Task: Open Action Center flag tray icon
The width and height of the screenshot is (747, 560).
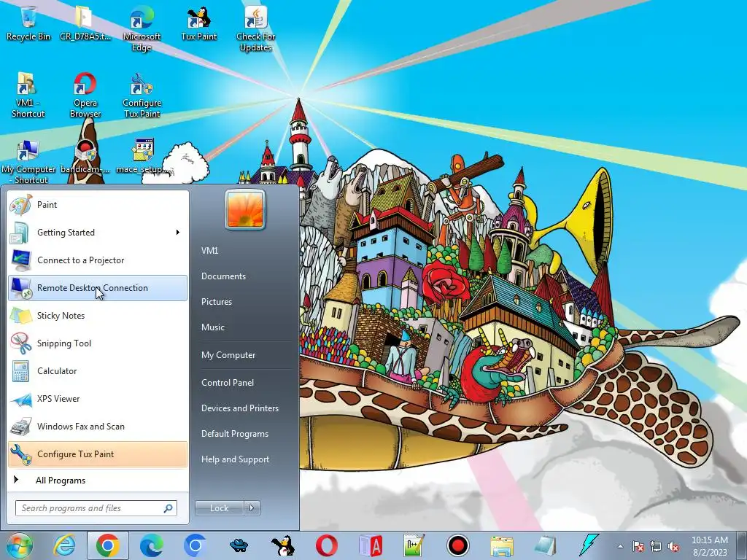Action: pyautogui.click(x=638, y=546)
